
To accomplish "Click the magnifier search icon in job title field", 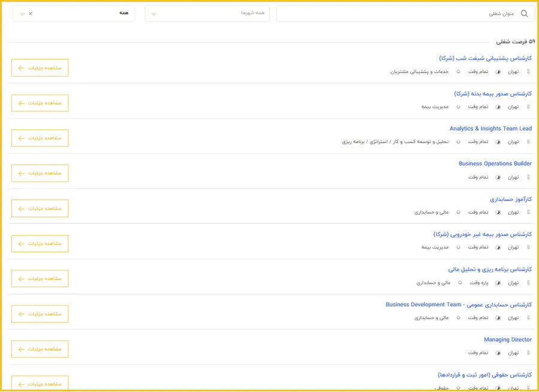I will pos(525,14).
